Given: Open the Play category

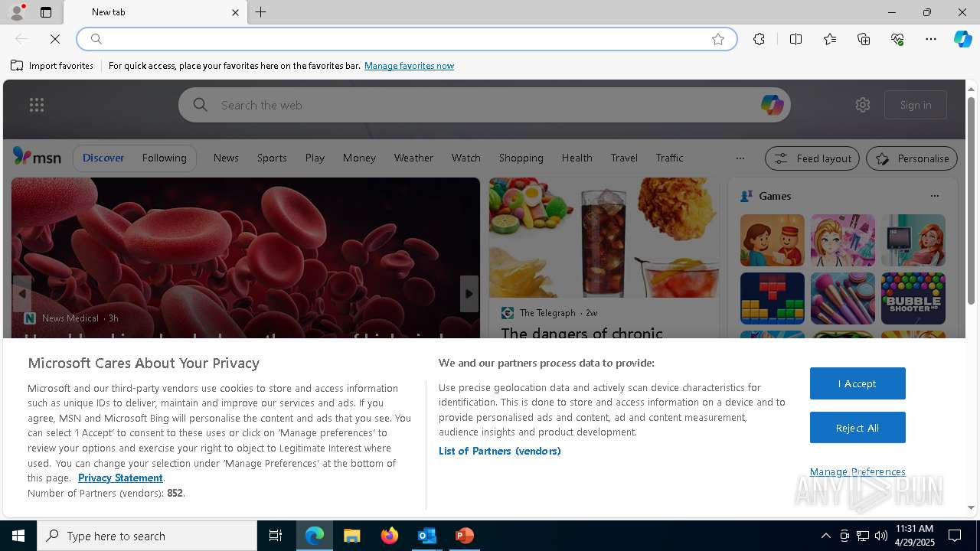Looking at the screenshot, I should click(315, 158).
